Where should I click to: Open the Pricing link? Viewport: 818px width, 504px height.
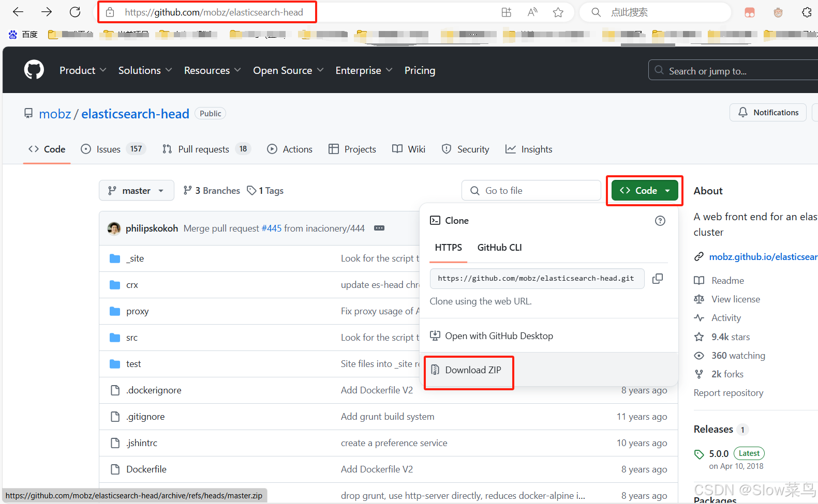click(x=420, y=70)
